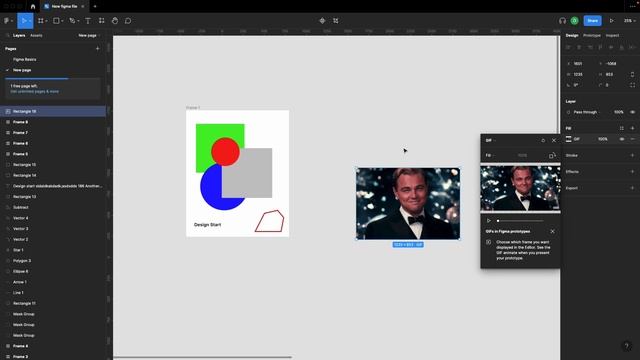Remove the GIF fill with minus
This screenshot has width=640, height=360.
tap(632, 139)
